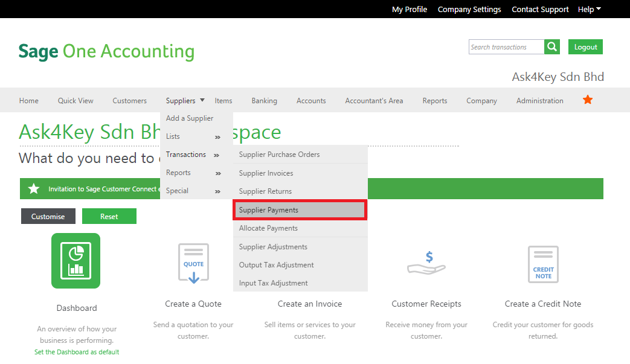This screenshot has height=364, width=630.
Task: Click the Customise button
Action: pos(48,216)
